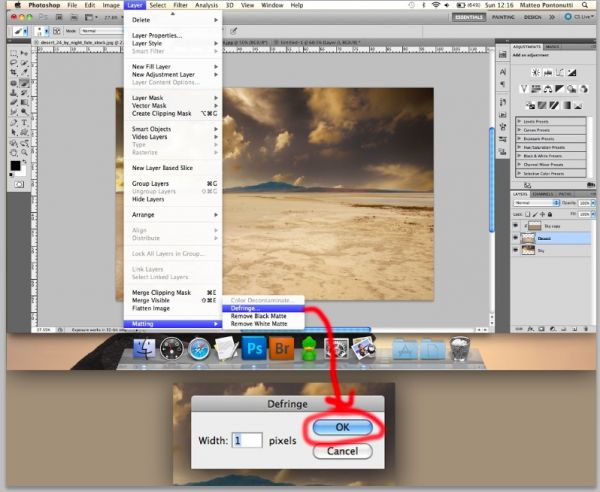
Task: Choose Defringe... from Matting submenu
Action: coord(263,308)
